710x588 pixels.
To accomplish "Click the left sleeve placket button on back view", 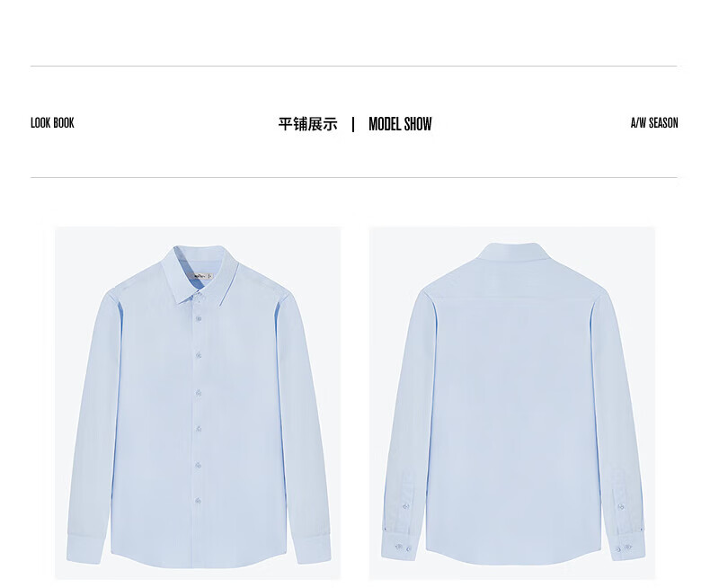I will [405, 506].
